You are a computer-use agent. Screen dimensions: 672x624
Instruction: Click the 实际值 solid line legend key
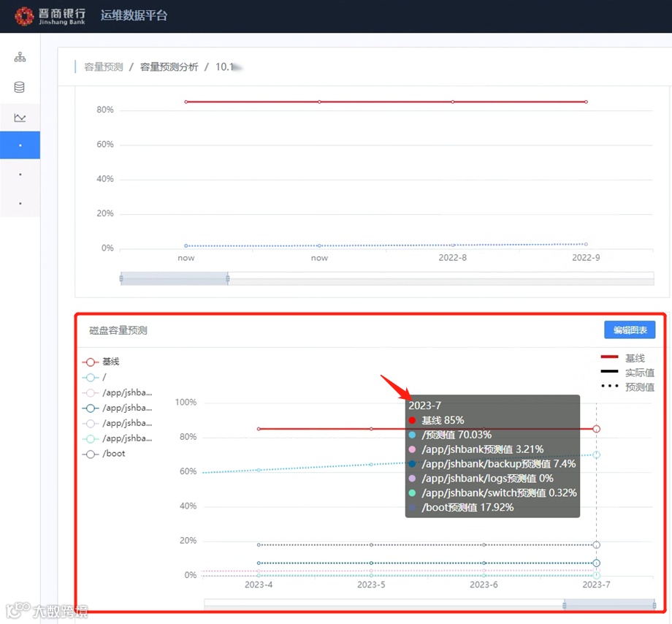(609, 371)
